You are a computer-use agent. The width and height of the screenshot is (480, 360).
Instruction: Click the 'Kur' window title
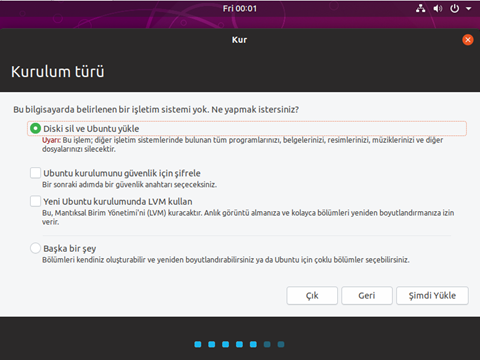240,40
